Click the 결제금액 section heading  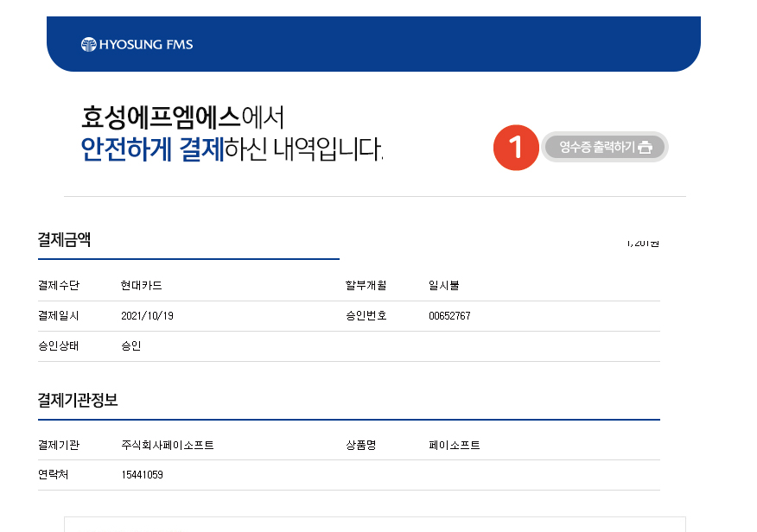[64, 239]
